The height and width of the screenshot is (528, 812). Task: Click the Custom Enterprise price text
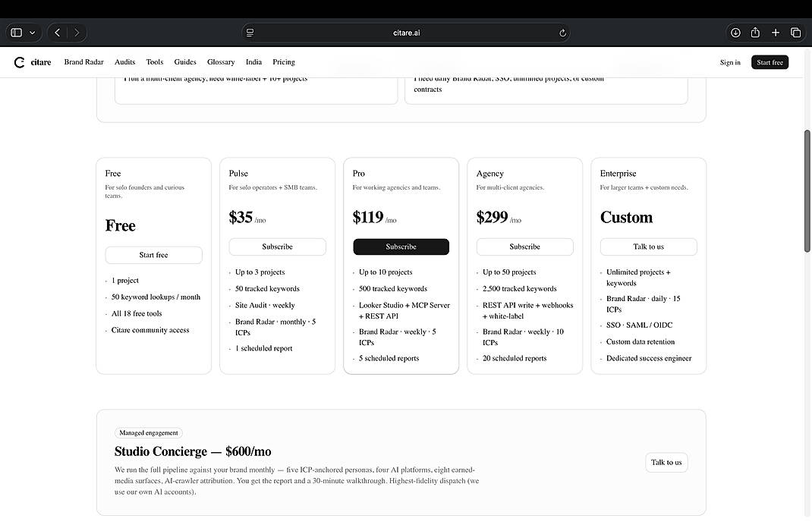(x=626, y=218)
